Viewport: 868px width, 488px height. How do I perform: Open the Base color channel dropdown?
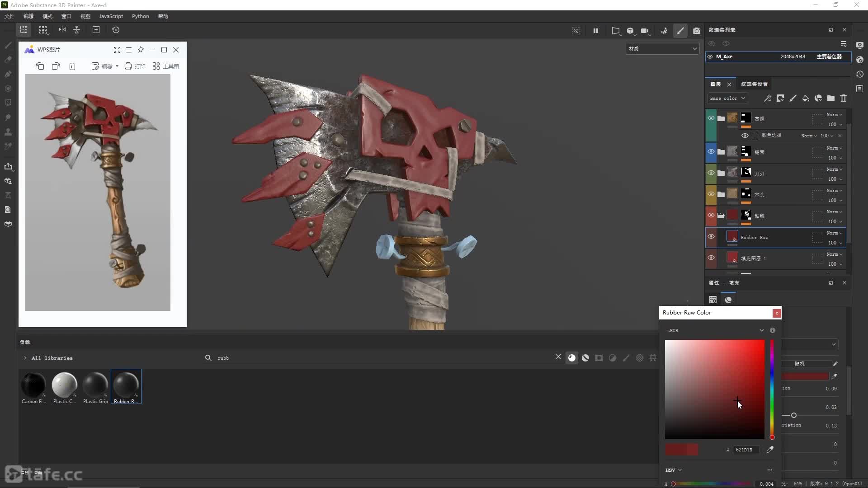[727, 98]
